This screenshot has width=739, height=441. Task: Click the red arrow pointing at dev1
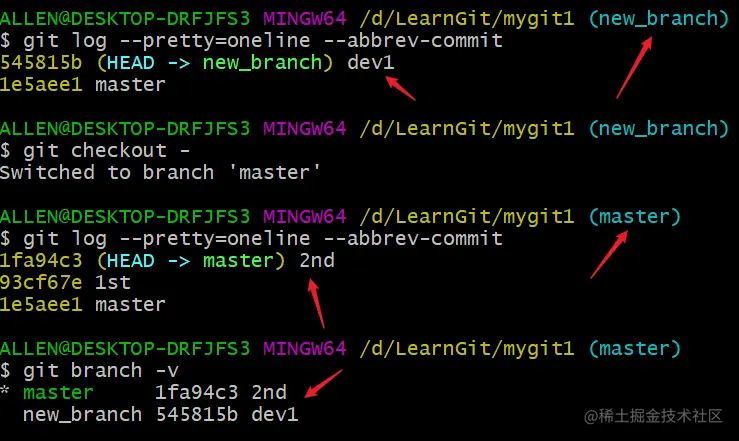[x=401, y=89]
